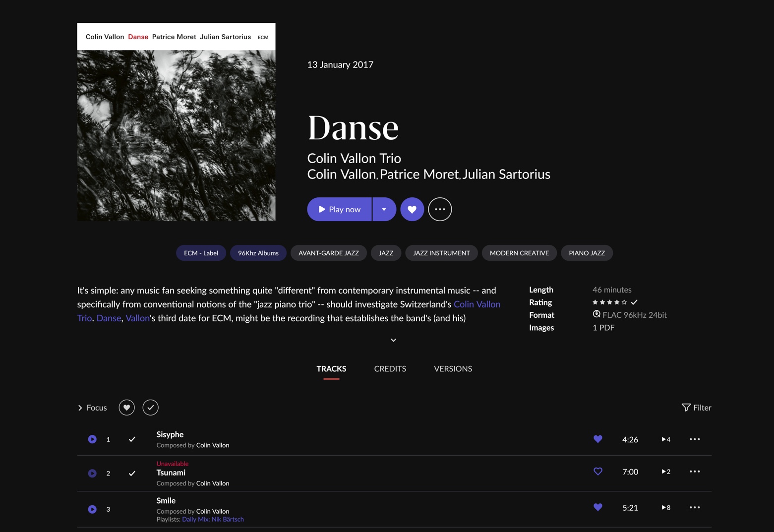Click the album favorite heart button

pos(412,209)
